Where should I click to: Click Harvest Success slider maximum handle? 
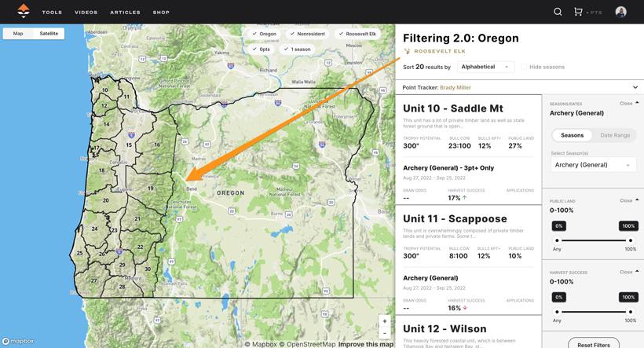pyautogui.click(x=631, y=312)
